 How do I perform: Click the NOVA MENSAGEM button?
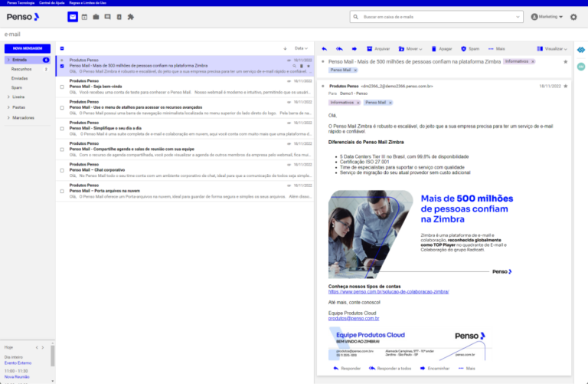(28, 48)
